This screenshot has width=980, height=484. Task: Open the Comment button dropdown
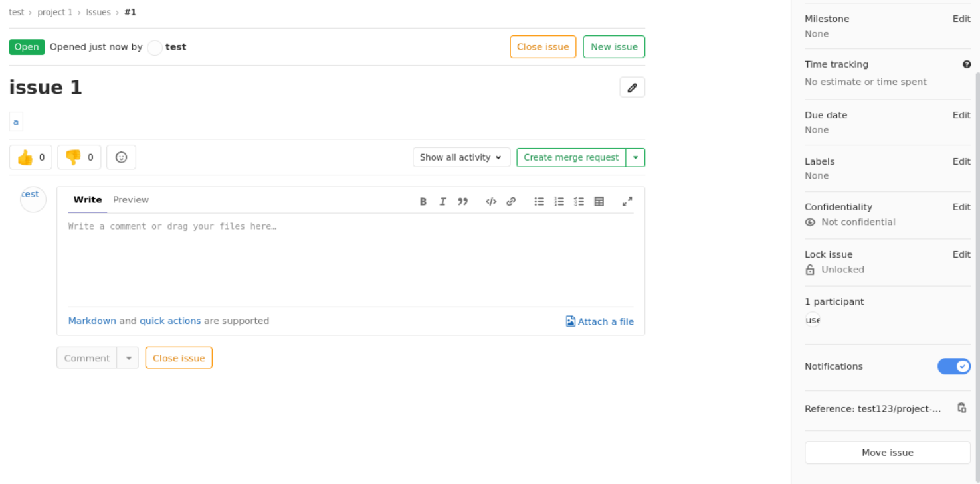point(128,357)
